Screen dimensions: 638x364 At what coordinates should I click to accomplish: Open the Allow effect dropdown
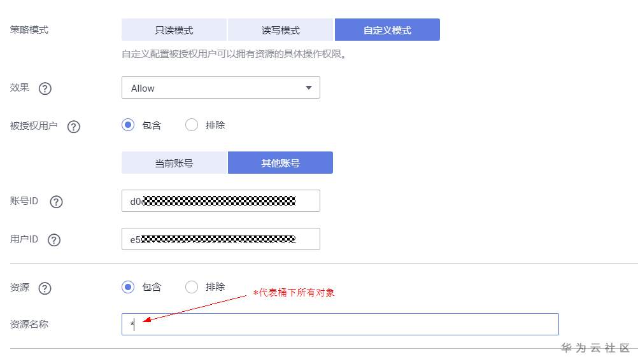coord(220,88)
